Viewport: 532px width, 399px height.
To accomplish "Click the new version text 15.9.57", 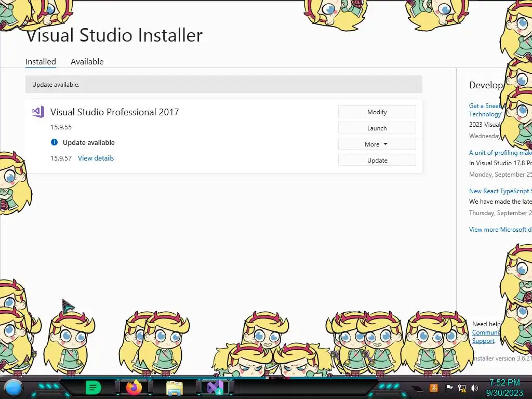I will (x=61, y=158).
